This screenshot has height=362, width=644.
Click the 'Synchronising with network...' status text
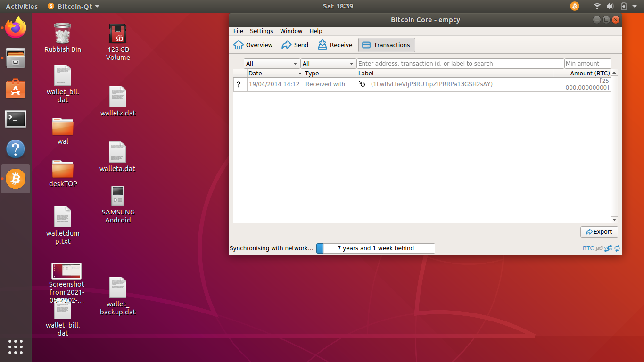(272, 248)
